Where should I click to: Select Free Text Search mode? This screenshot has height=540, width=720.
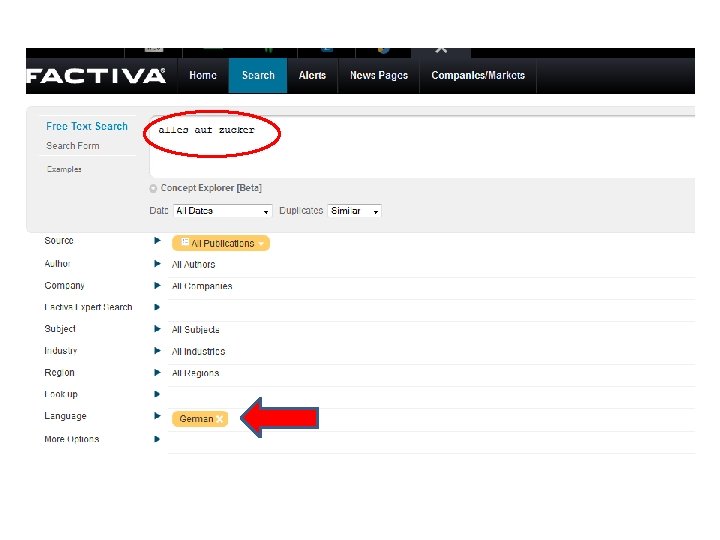[87, 126]
